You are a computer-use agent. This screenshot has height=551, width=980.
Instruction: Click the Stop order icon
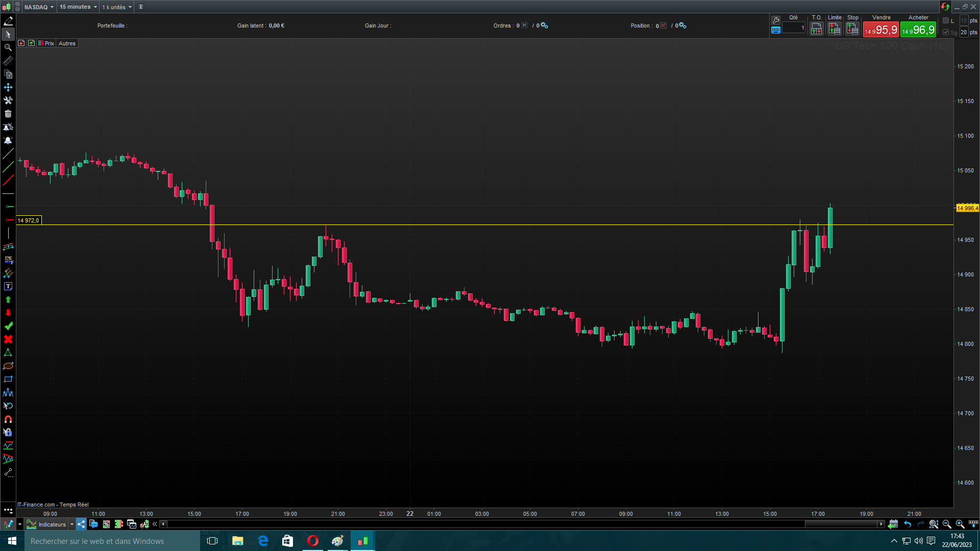point(852,29)
